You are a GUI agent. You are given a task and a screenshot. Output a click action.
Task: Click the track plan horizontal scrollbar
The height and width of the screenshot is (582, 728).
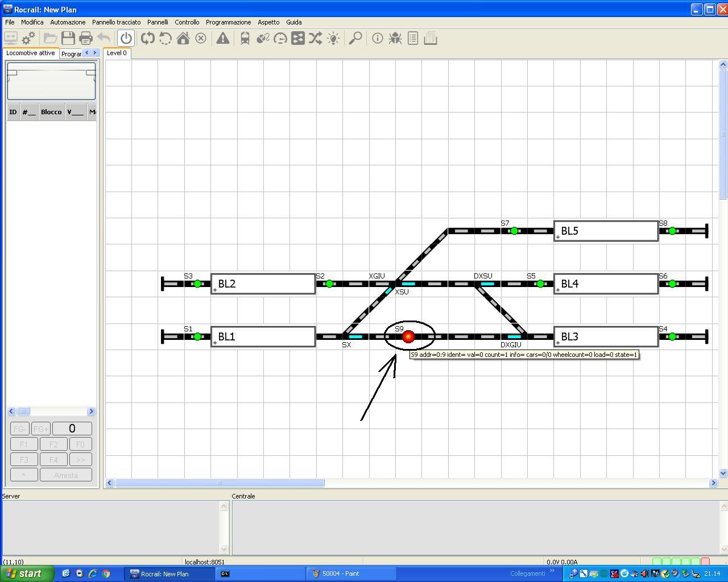(220, 483)
